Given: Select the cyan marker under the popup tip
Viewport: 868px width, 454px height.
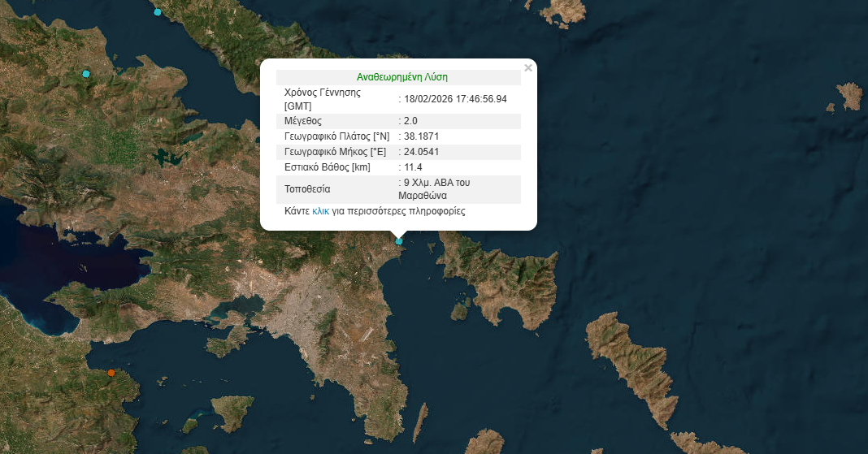Looking at the screenshot, I should (398, 240).
